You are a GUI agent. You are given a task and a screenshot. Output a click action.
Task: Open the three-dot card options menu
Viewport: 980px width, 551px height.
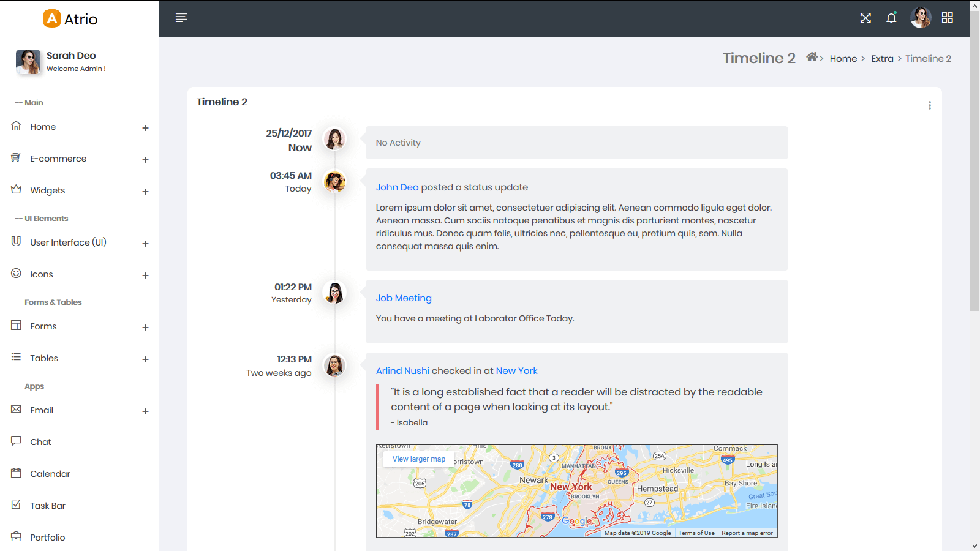pos(929,105)
